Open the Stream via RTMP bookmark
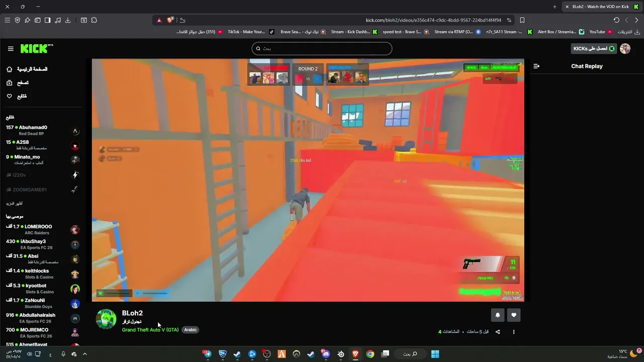Screen dimensions: 644x362 point(457,32)
